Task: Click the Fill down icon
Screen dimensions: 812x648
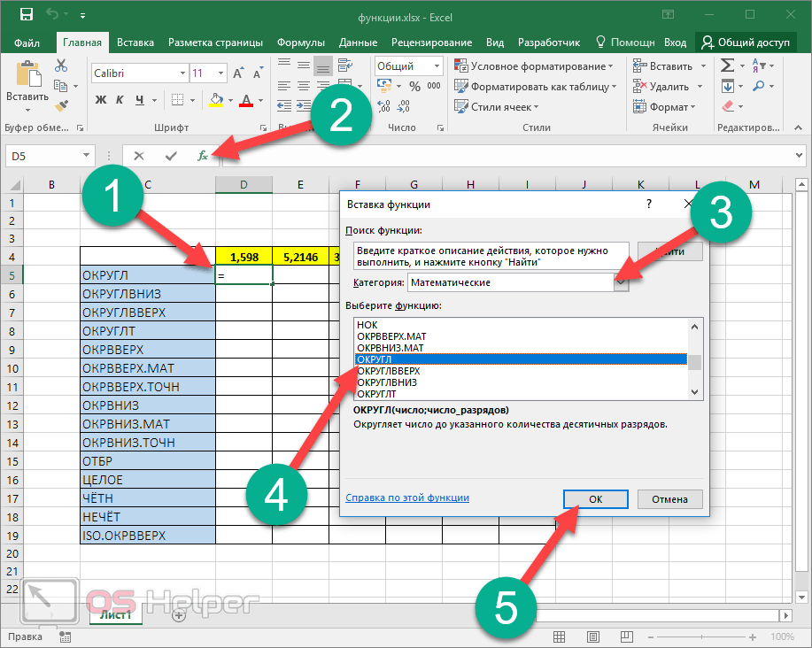Action: [728, 86]
